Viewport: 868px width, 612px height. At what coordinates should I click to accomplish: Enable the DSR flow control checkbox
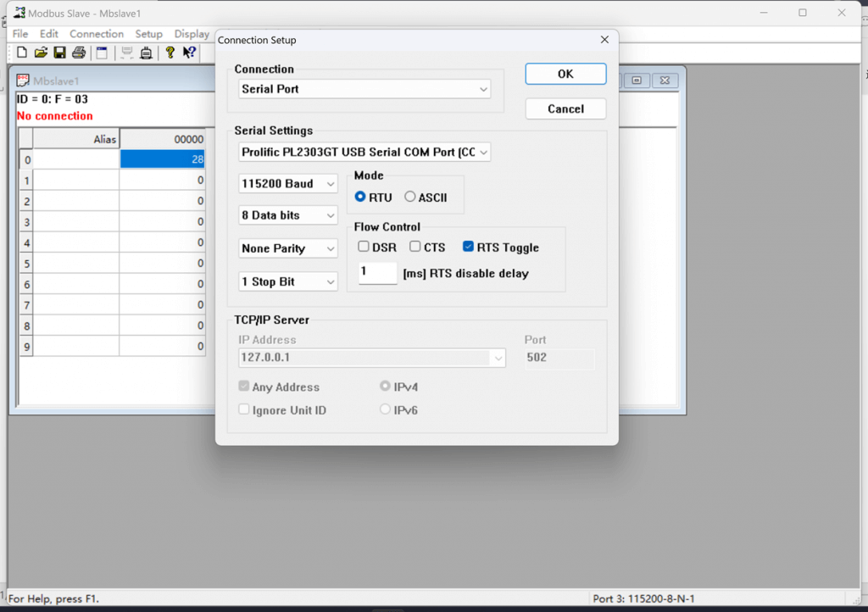(x=364, y=248)
